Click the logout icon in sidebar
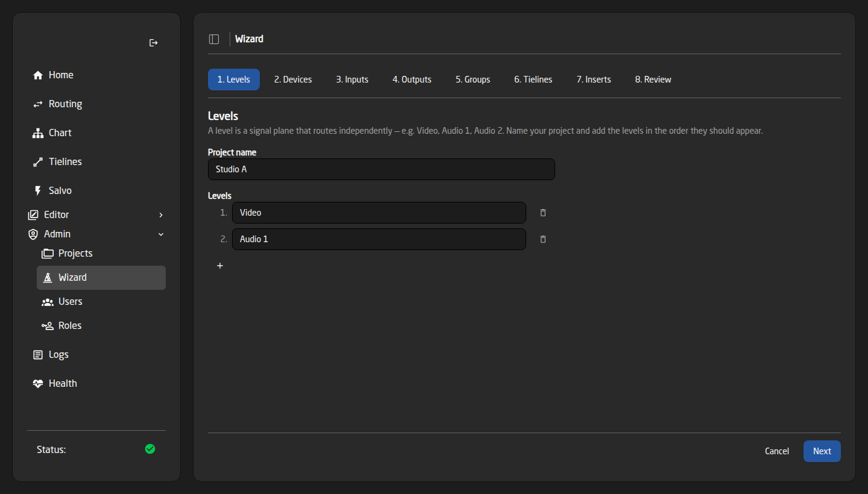Screen dimensions: 868x494 coord(154,43)
